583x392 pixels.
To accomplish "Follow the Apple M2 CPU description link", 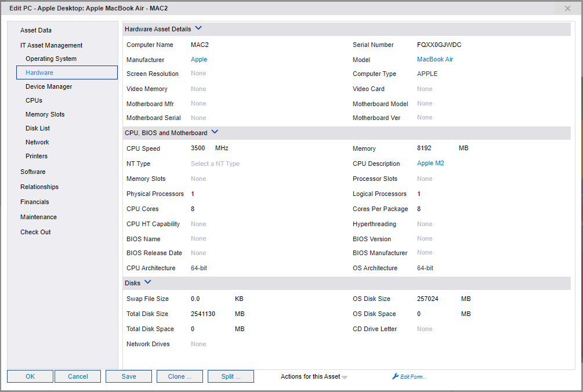I will 430,163.
